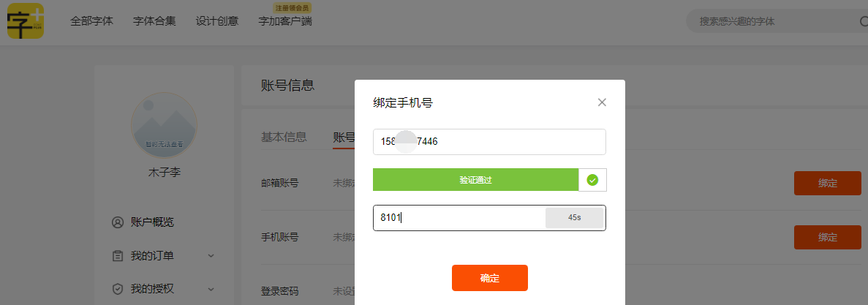Image resolution: width=868 pixels, height=305 pixels.
Task: Open 字加客户端 navigation link
Action: pos(285,21)
